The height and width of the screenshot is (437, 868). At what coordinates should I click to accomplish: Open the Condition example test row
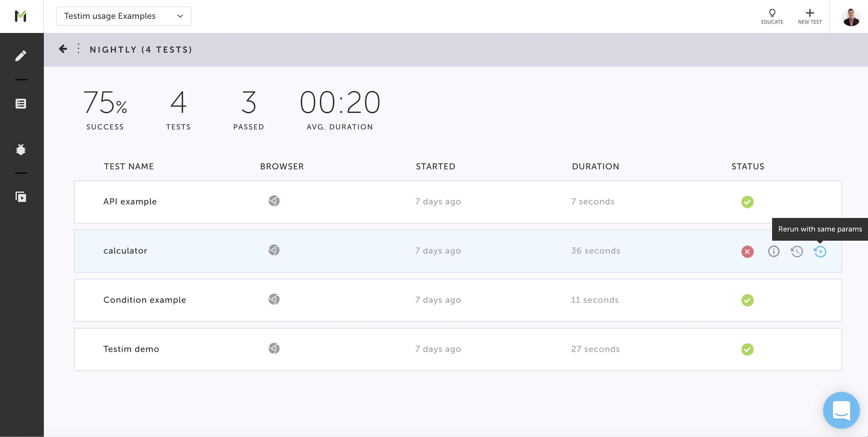point(144,300)
